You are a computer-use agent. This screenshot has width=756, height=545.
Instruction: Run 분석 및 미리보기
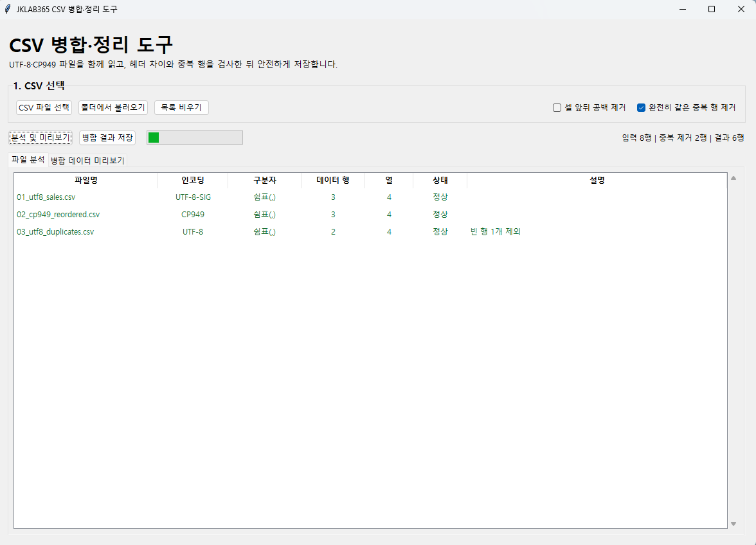[40, 138]
